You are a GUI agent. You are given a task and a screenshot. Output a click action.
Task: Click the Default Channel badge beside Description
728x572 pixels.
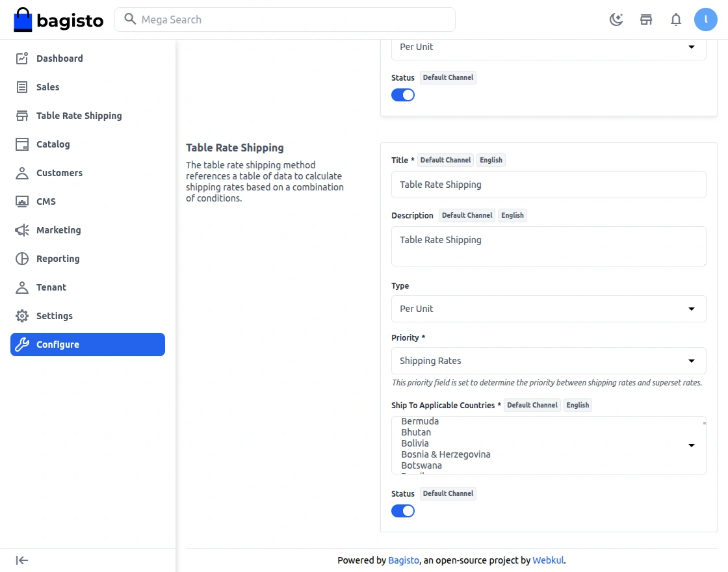467,215
